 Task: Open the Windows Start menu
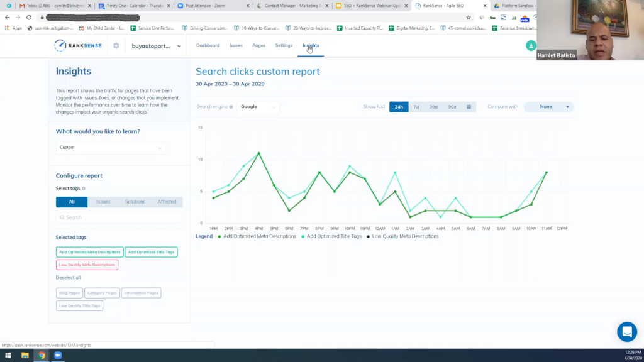pyautogui.click(x=8, y=356)
